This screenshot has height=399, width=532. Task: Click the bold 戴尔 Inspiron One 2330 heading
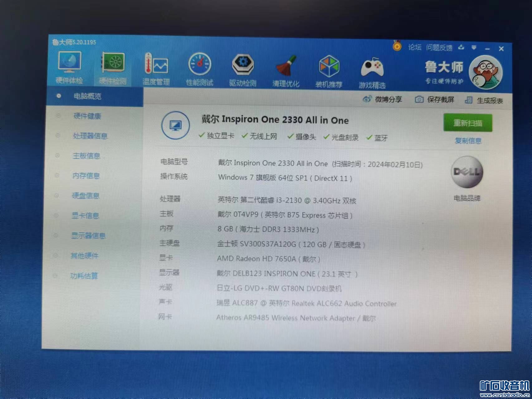(275, 119)
